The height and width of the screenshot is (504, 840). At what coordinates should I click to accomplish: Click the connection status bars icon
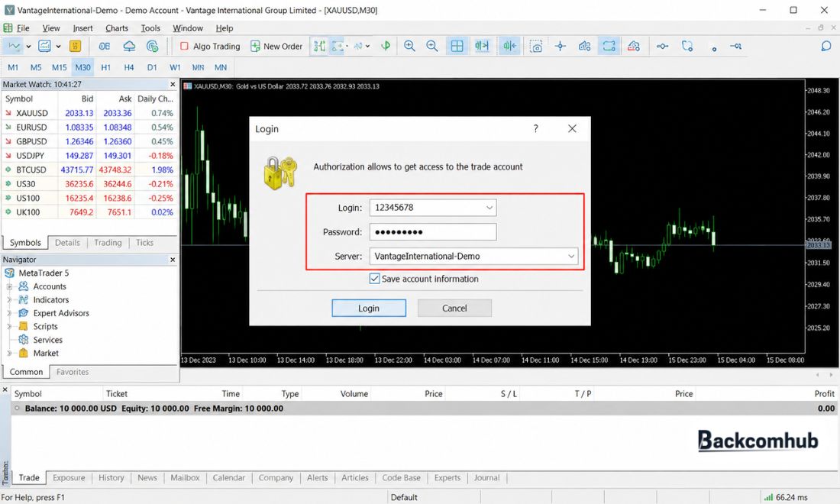768,497
